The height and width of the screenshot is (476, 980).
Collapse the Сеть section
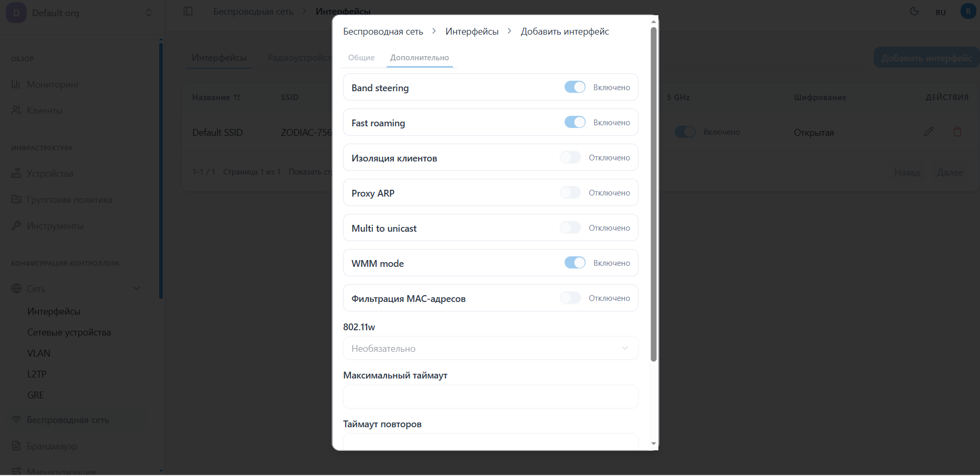[x=137, y=288]
